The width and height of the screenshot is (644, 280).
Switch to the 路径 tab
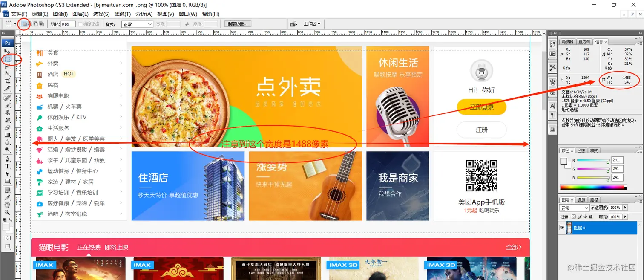(x=594, y=200)
